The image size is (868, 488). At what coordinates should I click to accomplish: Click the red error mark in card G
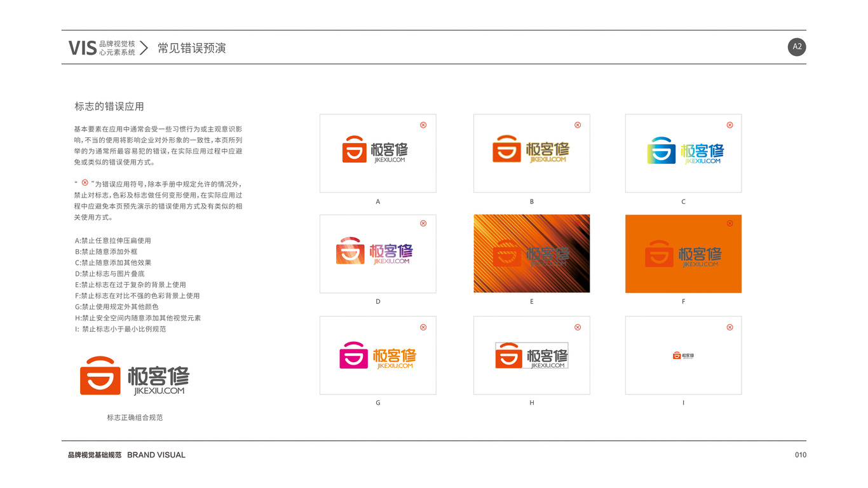tap(423, 327)
